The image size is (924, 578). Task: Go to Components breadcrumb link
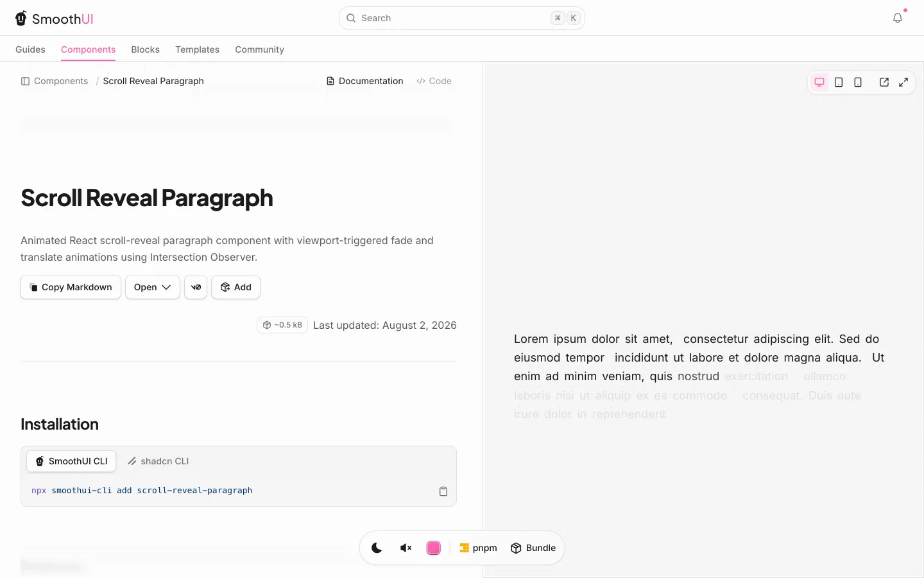click(61, 81)
